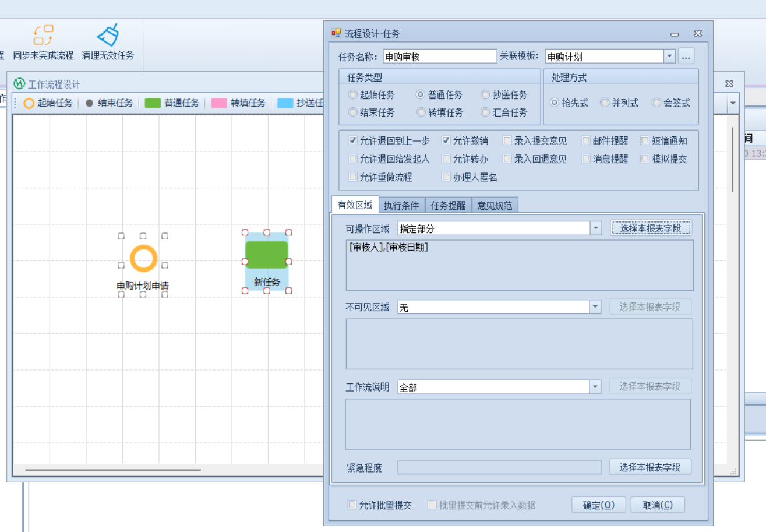
Task: Select the 起始任务 orange circle tool
Action: [x=29, y=103]
